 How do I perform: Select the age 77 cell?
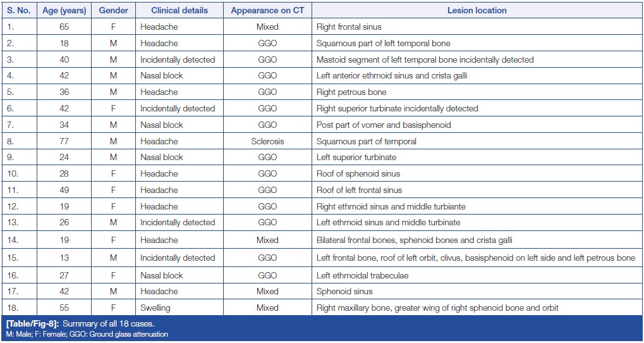(x=64, y=141)
